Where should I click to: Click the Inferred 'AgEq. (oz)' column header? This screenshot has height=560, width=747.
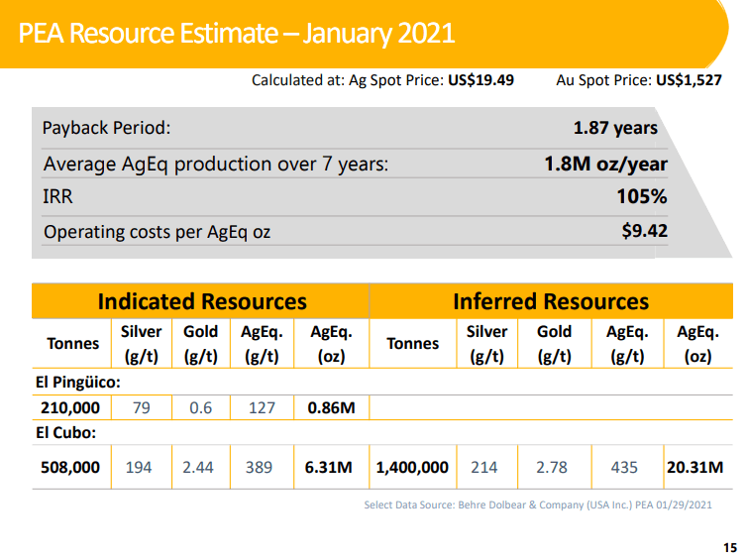tap(697, 344)
